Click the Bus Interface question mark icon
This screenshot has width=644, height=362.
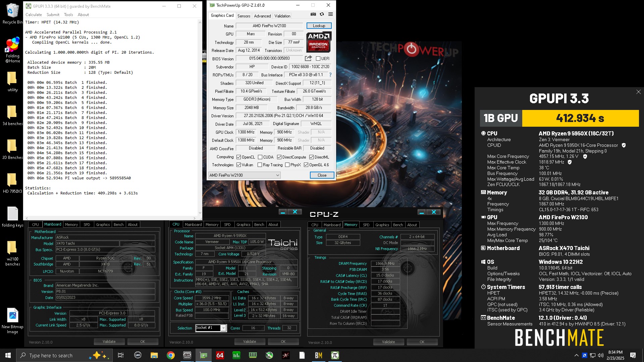pos(330,75)
